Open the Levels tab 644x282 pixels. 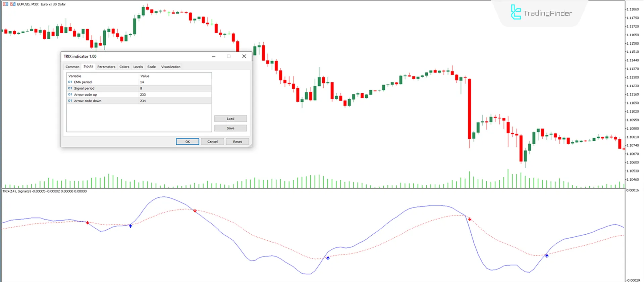[x=138, y=67]
